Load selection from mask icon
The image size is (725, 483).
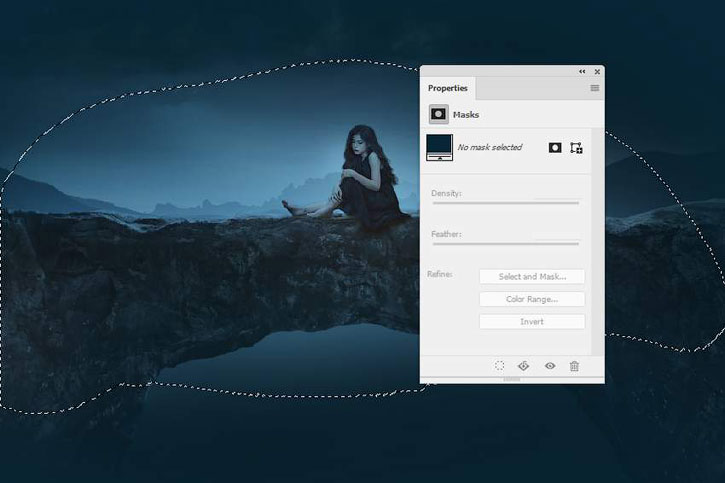click(x=499, y=366)
